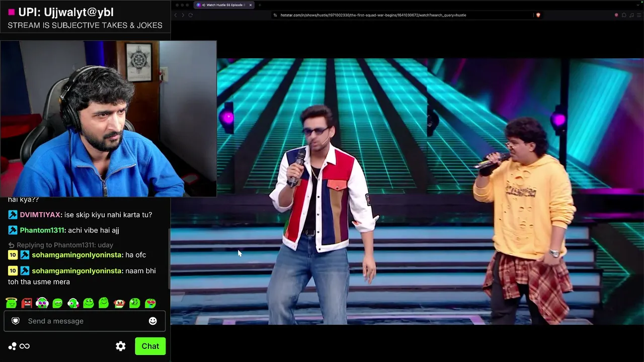
Task: Open sohamgamingonlyoninsta name on "naam bhi" message
Action: 77,270
